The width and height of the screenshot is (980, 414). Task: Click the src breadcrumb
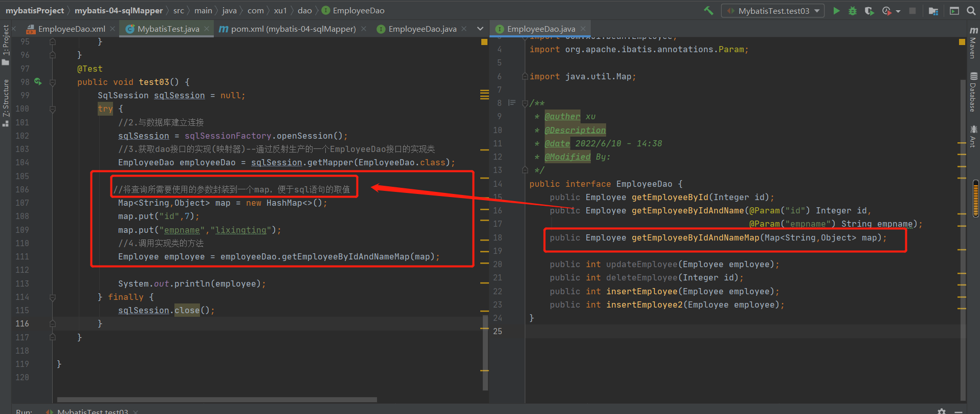point(179,10)
